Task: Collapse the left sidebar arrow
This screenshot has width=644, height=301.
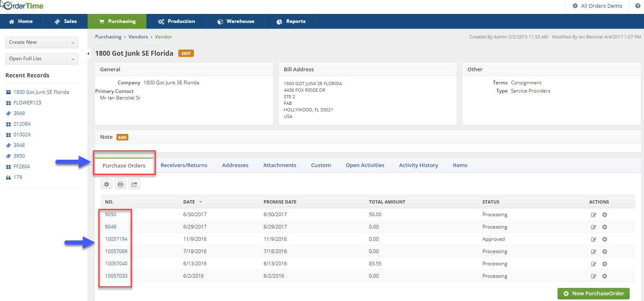Action: click(x=88, y=54)
